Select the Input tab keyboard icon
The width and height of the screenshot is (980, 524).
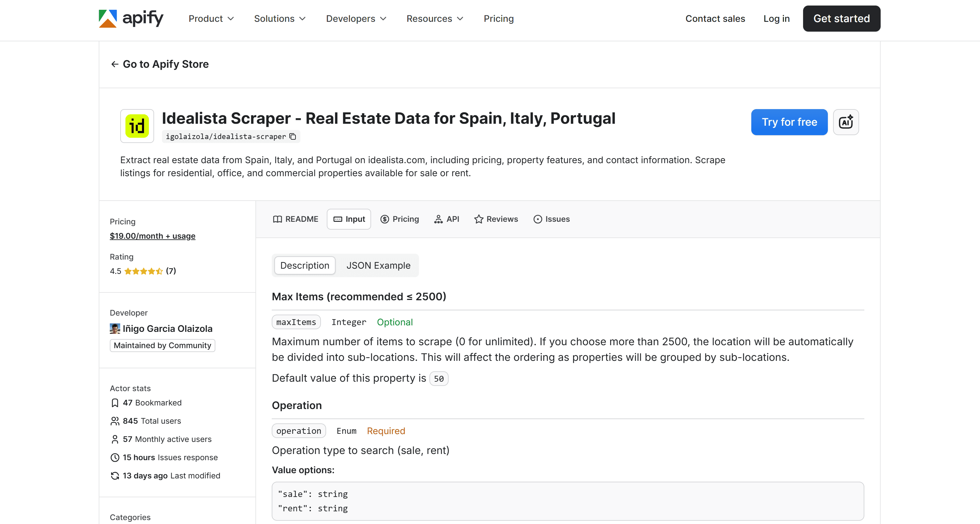pyautogui.click(x=338, y=219)
